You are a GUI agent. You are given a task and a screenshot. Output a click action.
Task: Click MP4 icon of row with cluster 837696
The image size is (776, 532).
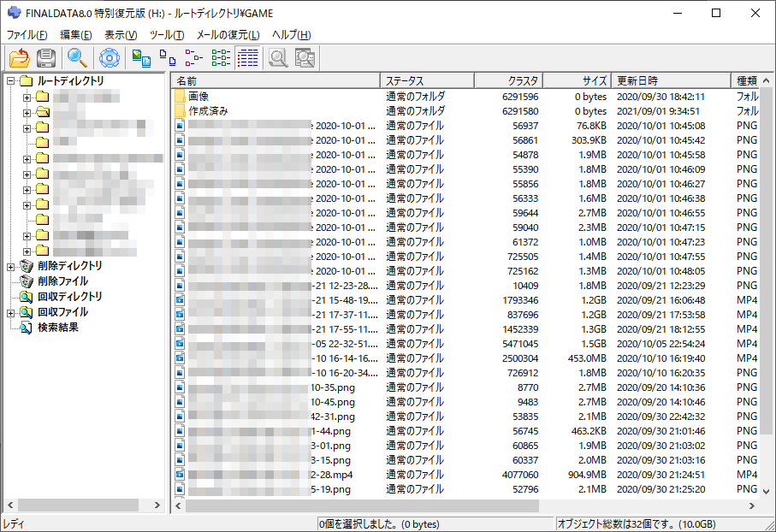[180, 314]
